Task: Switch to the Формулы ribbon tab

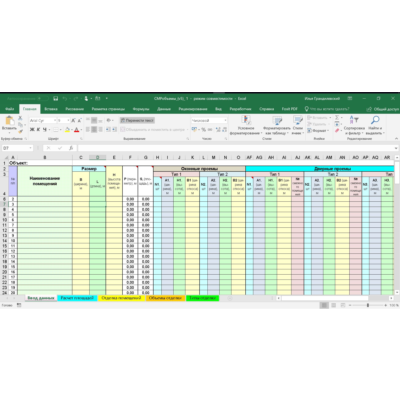Action: pos(141,109)
